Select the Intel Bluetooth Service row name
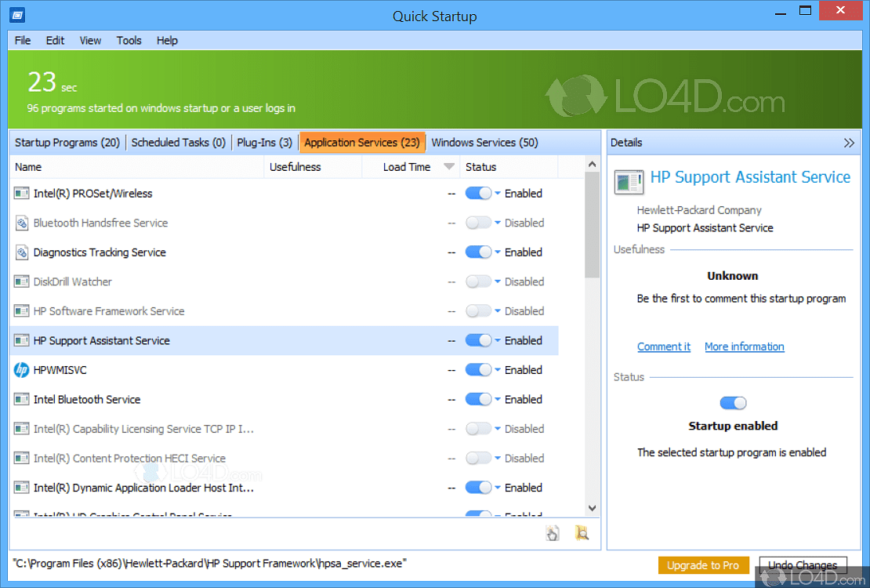This screenshot has width=870, height=588. point(86,399)
